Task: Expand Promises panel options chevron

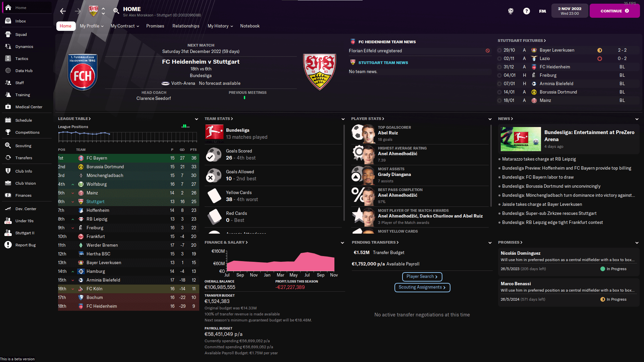Action: coord(637,243)
